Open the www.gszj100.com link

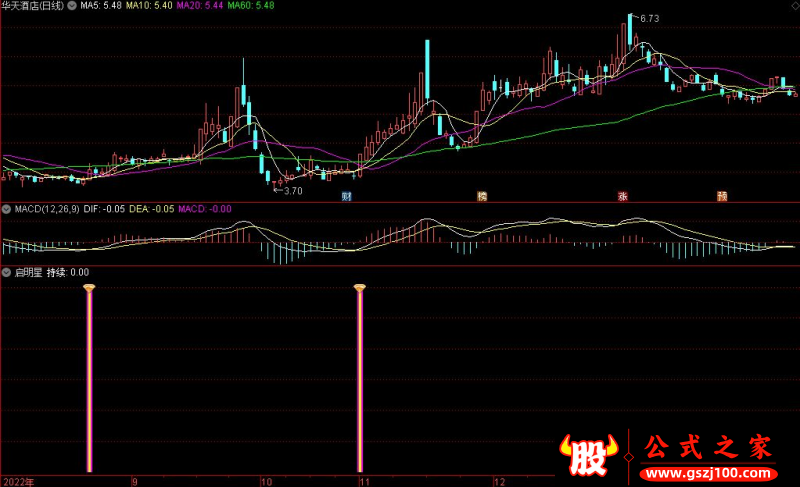709,473
